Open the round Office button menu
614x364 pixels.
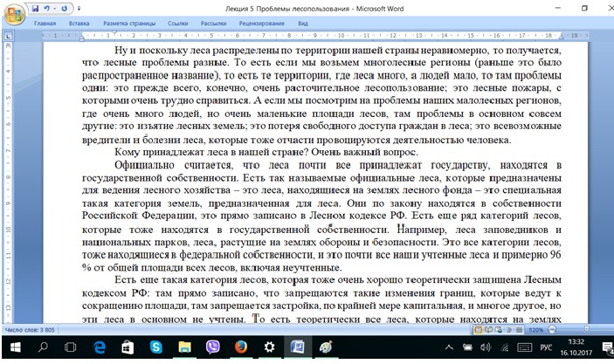(x=15, y=15)
